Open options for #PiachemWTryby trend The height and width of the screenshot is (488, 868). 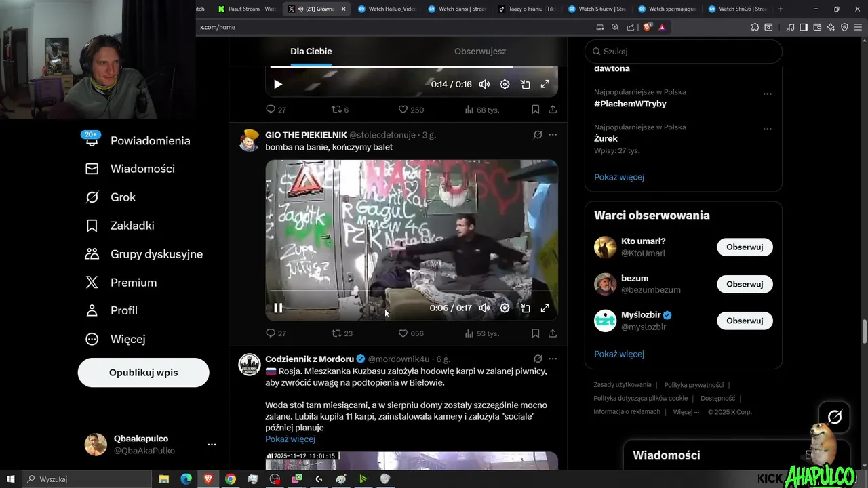[767, 94]
